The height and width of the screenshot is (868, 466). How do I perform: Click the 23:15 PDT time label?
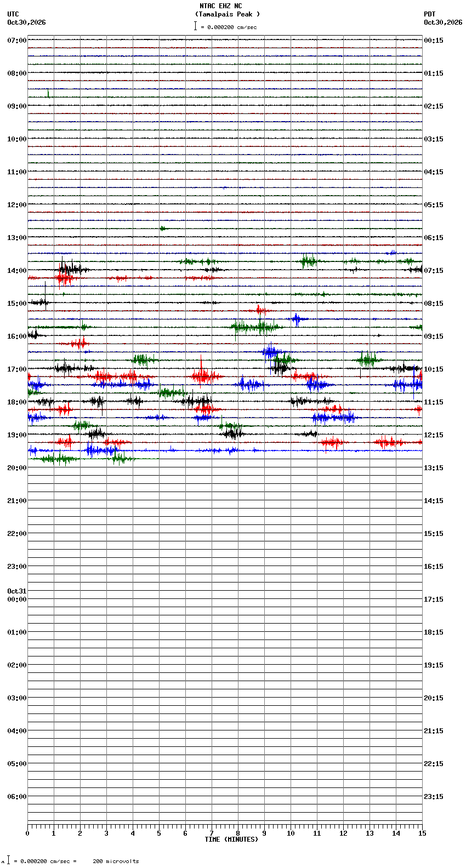(x=434, y=797)
